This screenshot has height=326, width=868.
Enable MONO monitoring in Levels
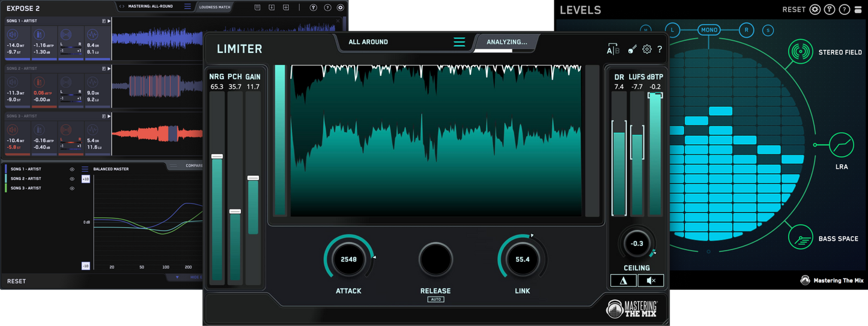(709, 30)
